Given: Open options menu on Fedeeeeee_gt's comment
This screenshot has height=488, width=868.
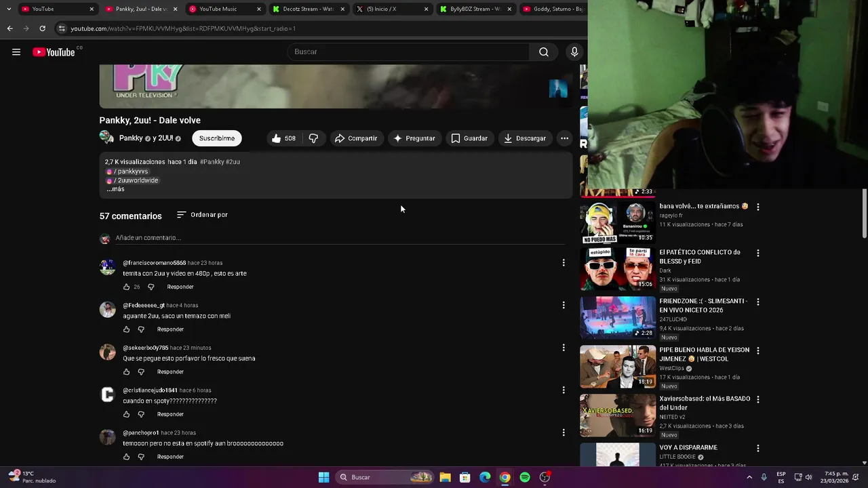Looking at the screenshot, I should (x=563, y=305).
